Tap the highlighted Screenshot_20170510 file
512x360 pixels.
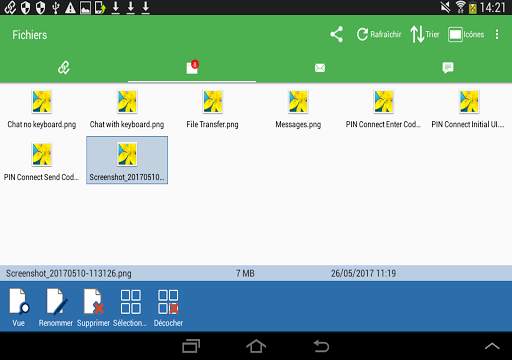pyautogui.click(x=127, y=160)
